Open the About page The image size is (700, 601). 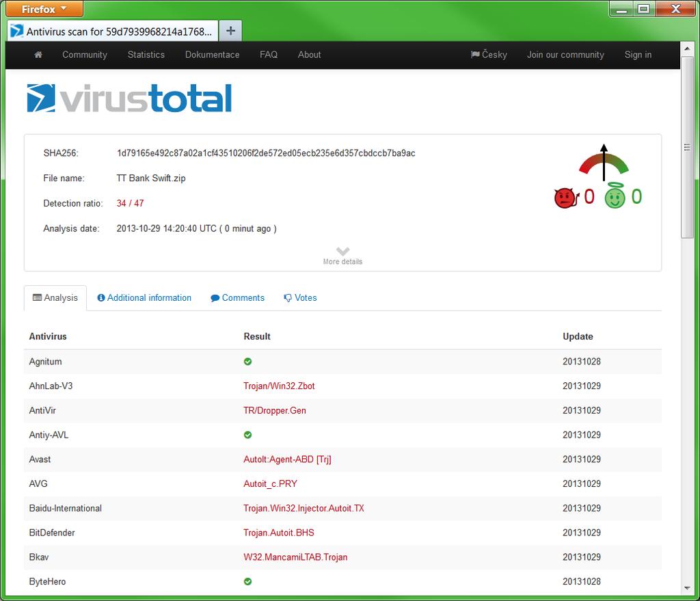[x=310, y=55]
